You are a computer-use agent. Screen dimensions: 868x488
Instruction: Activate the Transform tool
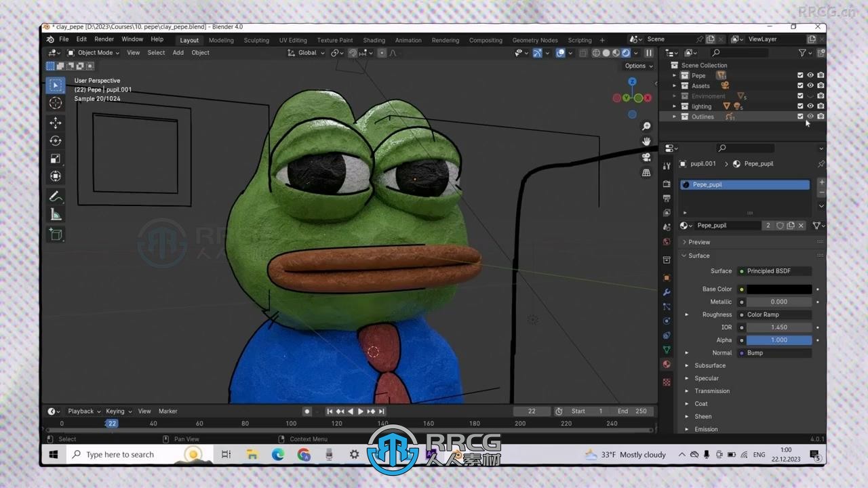56,177
